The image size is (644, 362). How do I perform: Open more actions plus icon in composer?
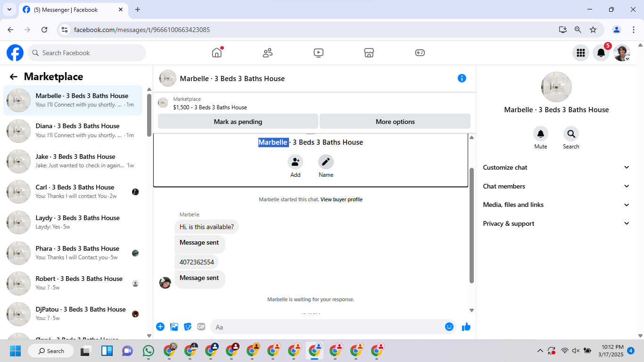point(160,327)
